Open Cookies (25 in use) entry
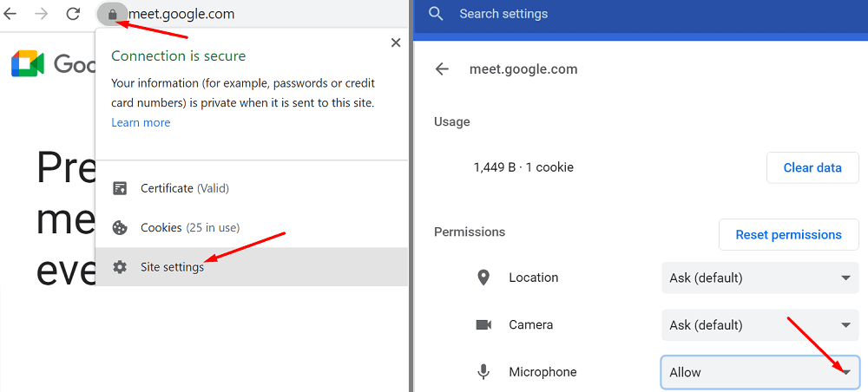The height and width of the screenshot is (392, 868). coord(252,228)
